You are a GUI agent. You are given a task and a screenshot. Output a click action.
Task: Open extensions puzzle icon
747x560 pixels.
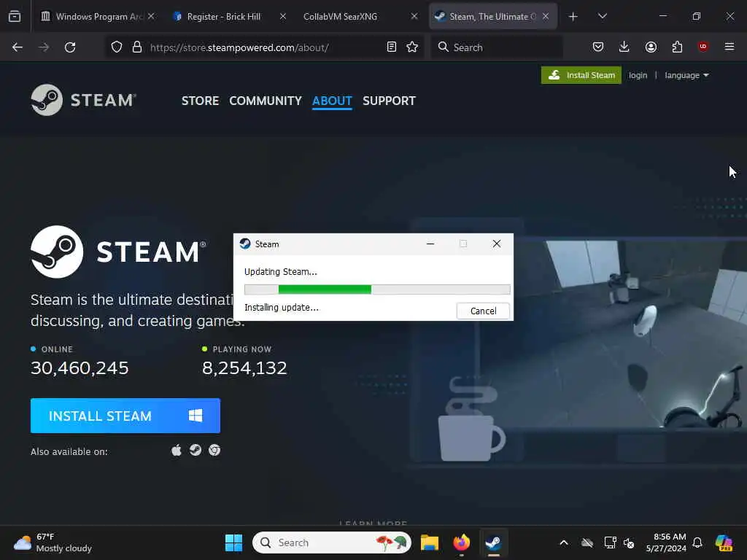tap(677, 47)
